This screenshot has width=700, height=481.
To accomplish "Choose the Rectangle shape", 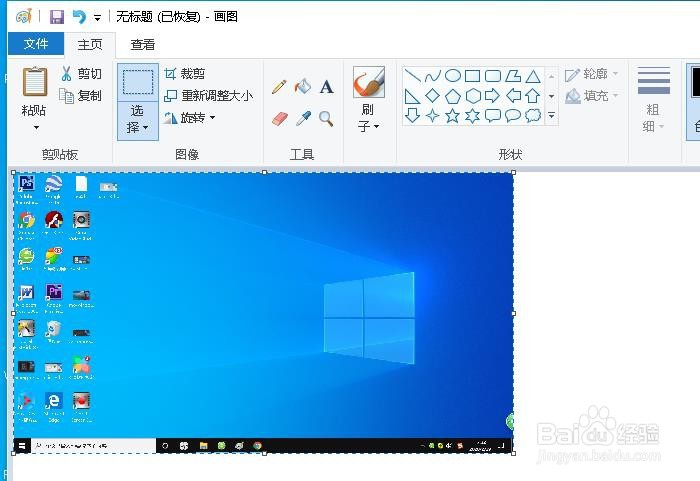I will (472, 76).
